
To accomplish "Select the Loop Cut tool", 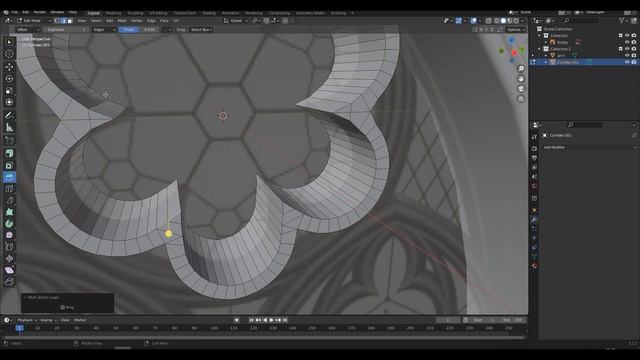I will pos(9,189).
